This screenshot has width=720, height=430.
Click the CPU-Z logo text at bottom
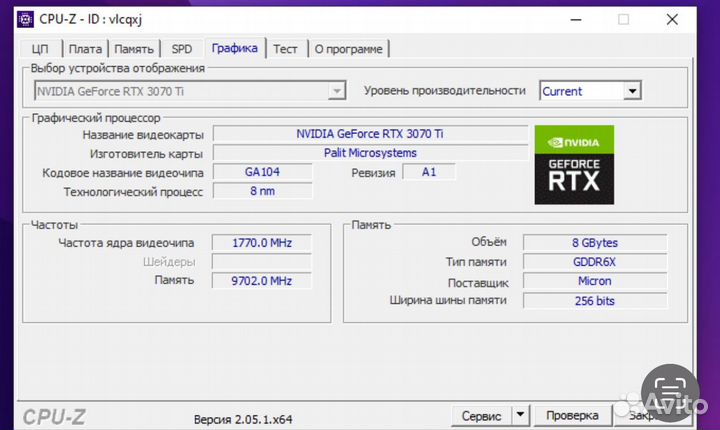(x=54, y=417)
